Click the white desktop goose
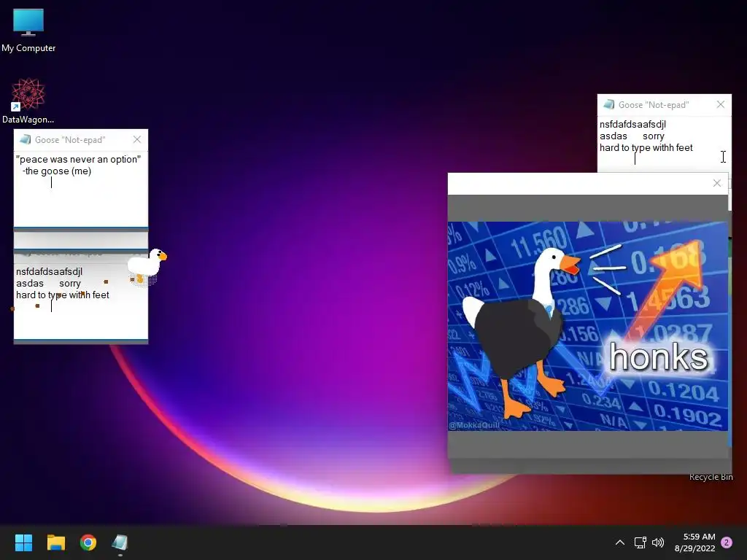This screenshot has width=747, height=560. click(147, 266)
